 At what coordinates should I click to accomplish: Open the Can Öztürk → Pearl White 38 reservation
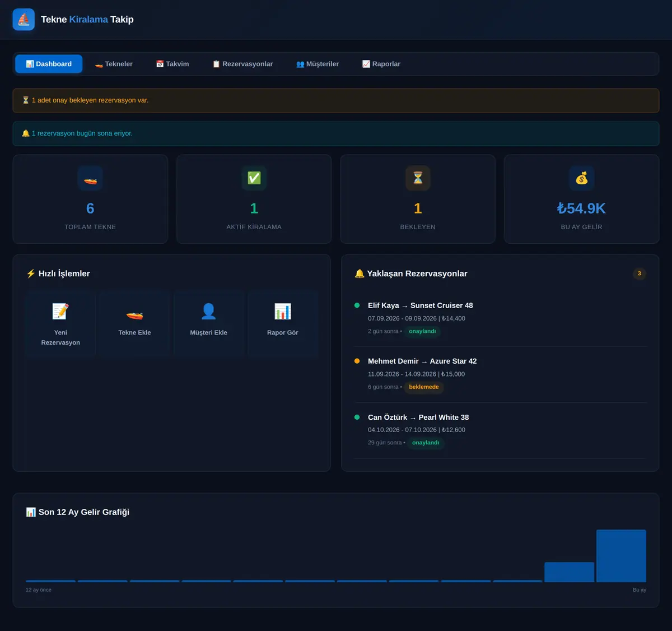pos(500,430)
